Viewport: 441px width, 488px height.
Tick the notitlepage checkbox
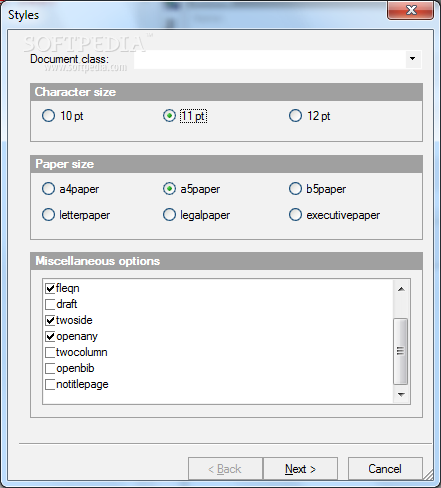pyautogui.click(x=50, y=384)
